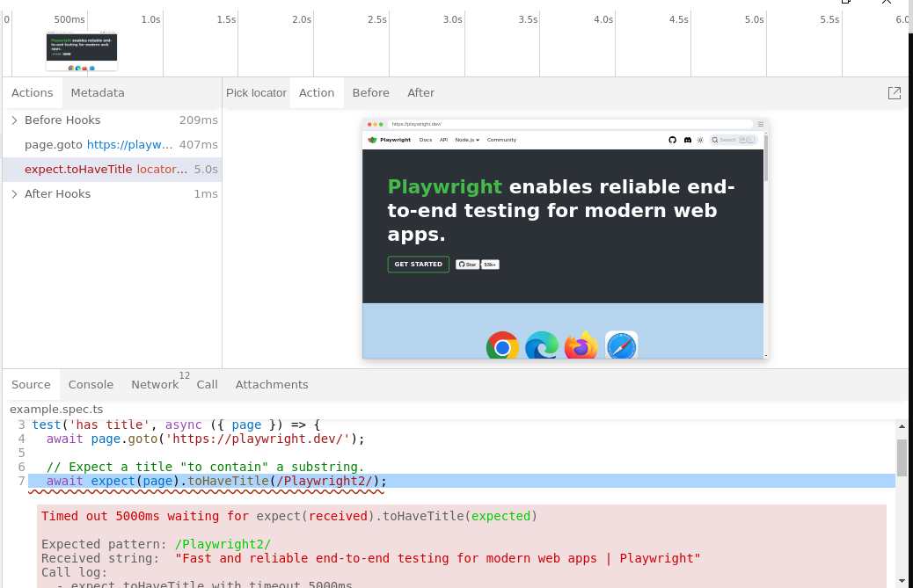
Task: Open the Node.js language dropdown in the snapshot
Action: (467, 140)
